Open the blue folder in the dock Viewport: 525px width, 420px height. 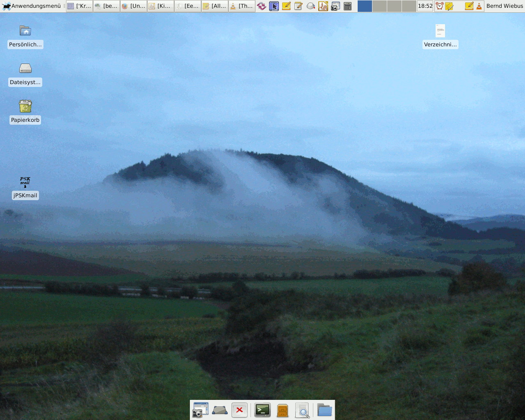(x=324, y=410)
